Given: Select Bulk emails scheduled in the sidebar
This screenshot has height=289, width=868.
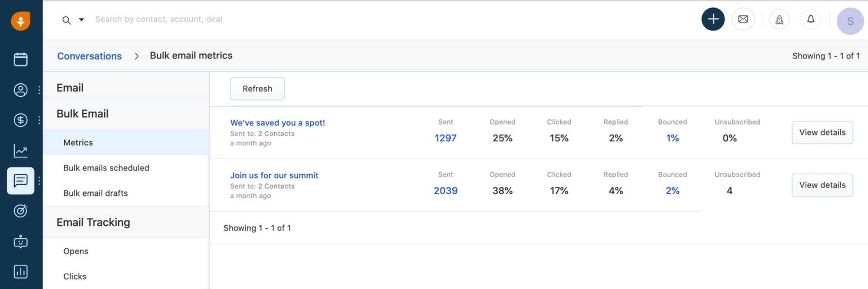Looking at the screenshot, I should (106, 168).
